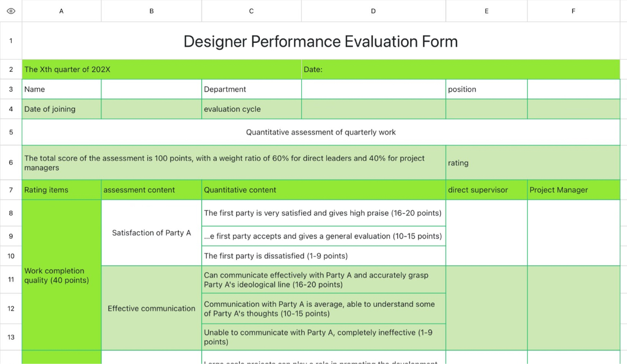The image size is (627, 364).
Task: Select row 11 header
Action: coord(11,279)
